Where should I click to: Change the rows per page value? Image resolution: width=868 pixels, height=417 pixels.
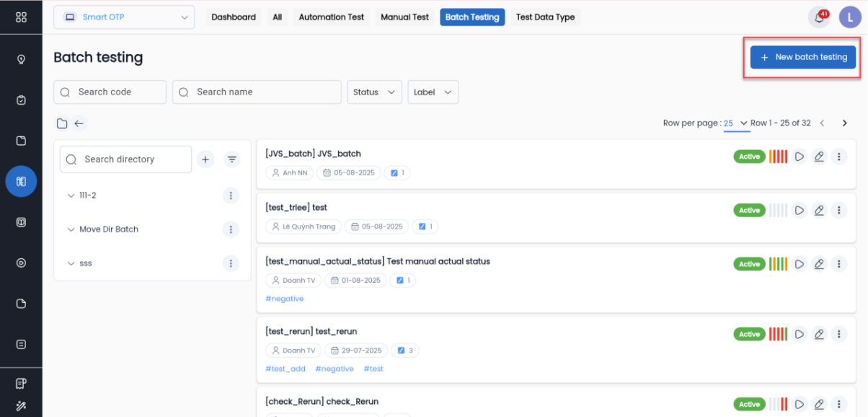735,123
